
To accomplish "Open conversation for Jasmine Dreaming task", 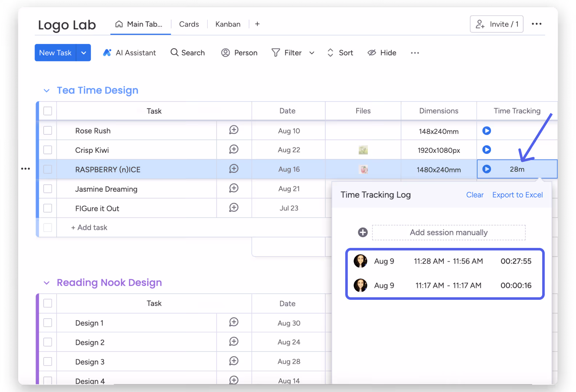I will [x=234, y=188].
